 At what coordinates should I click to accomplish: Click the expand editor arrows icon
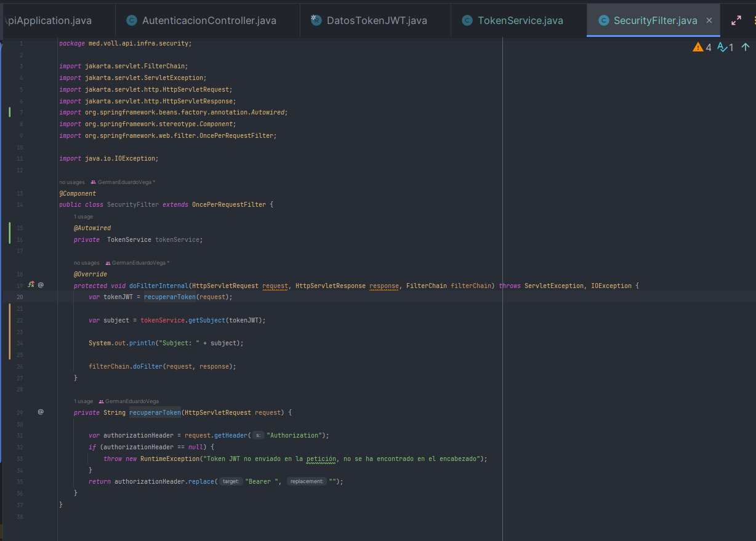click(x=736, y=20)
